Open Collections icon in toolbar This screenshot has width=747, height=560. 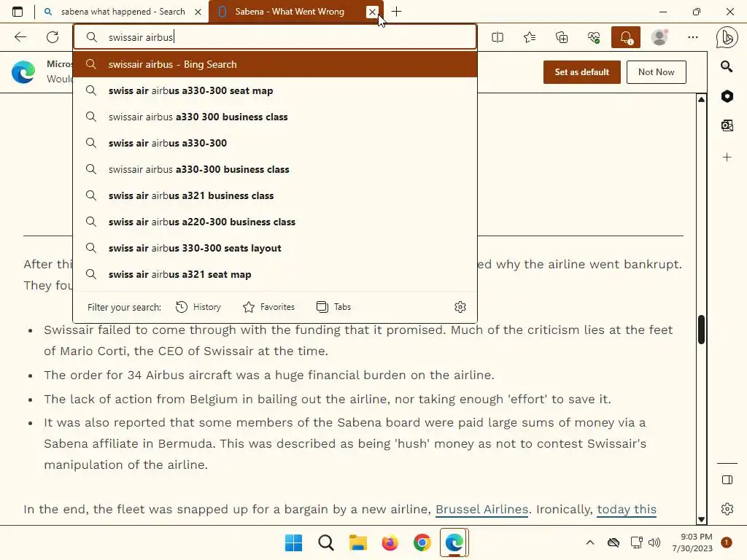coord(562,37)
